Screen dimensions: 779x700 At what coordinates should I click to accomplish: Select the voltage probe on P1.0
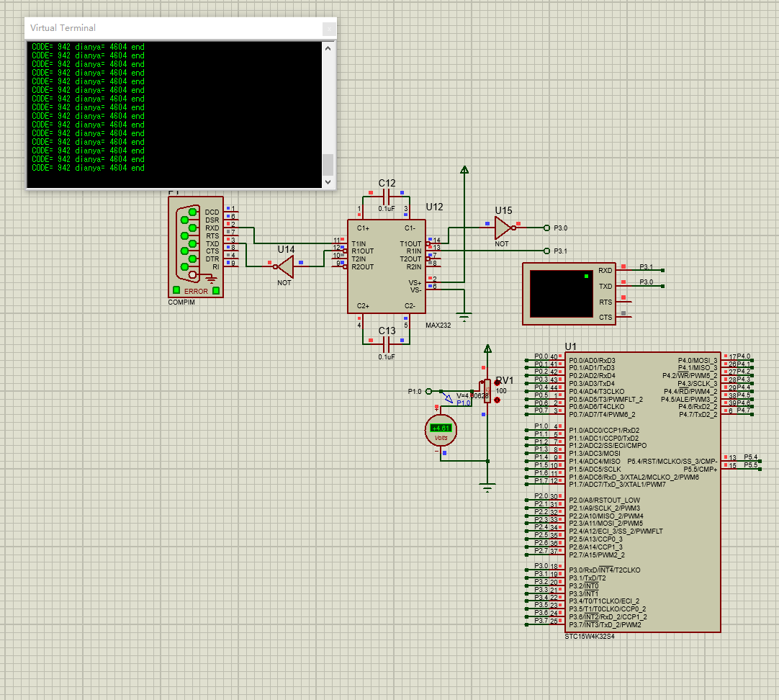click(449, 398)
